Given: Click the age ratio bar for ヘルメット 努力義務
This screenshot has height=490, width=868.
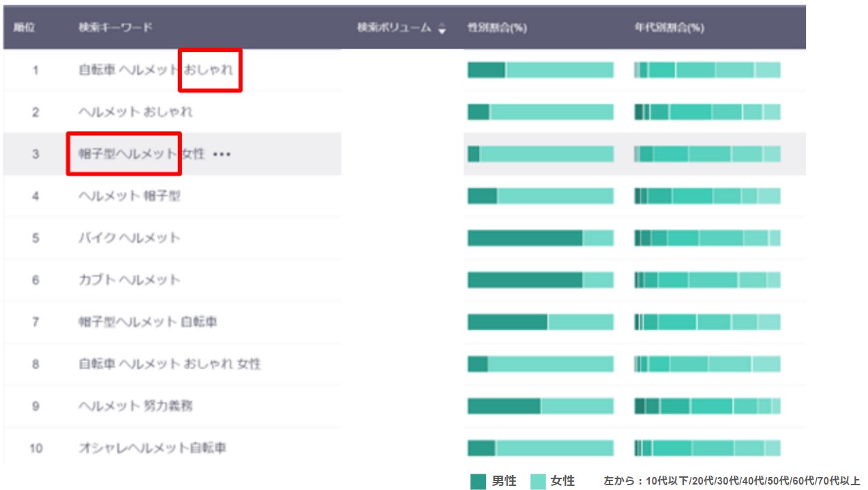Looking at the screenshot, I should click(707, 406).
